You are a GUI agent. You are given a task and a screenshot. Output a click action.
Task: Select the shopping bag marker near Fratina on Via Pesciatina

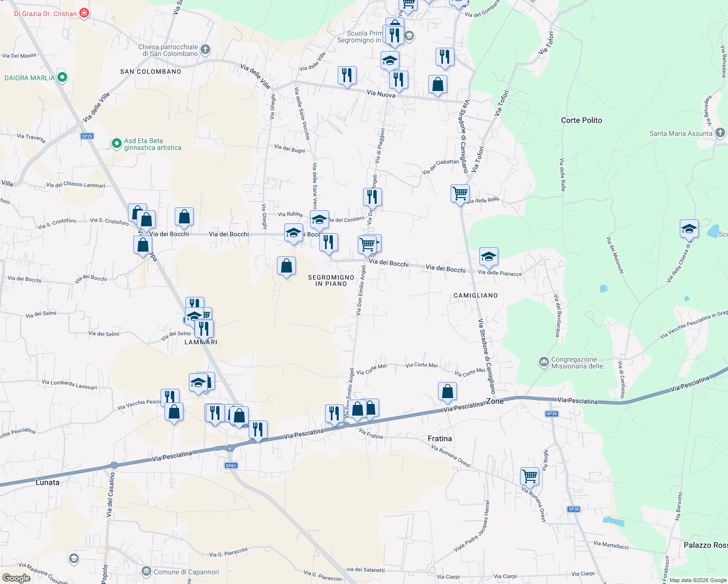point(447,391)
